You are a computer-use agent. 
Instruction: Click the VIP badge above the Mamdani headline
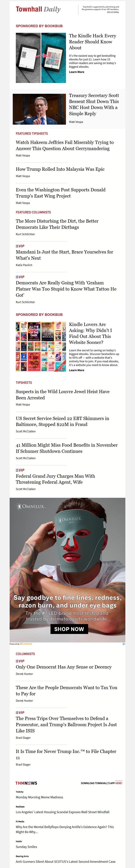coord(20,246)
